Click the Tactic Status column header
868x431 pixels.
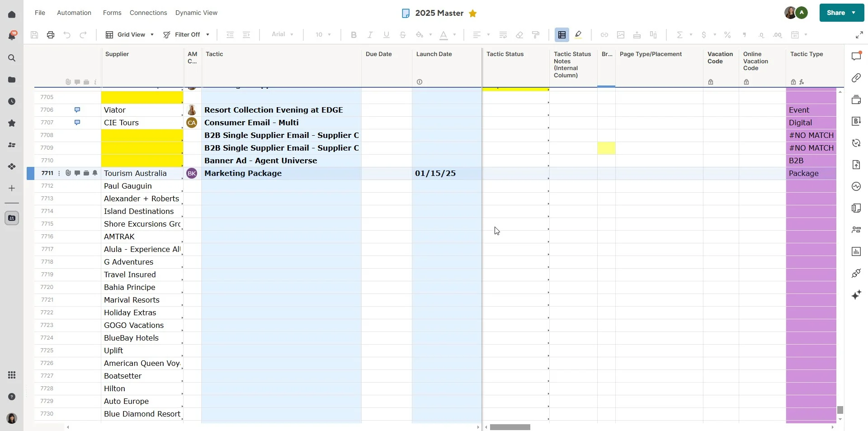coord(515,67)
